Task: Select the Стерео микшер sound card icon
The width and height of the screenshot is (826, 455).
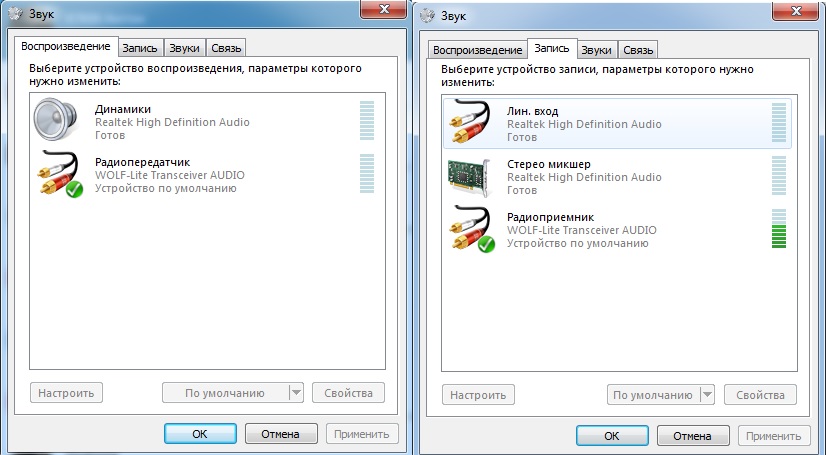Action: point(471,177)
